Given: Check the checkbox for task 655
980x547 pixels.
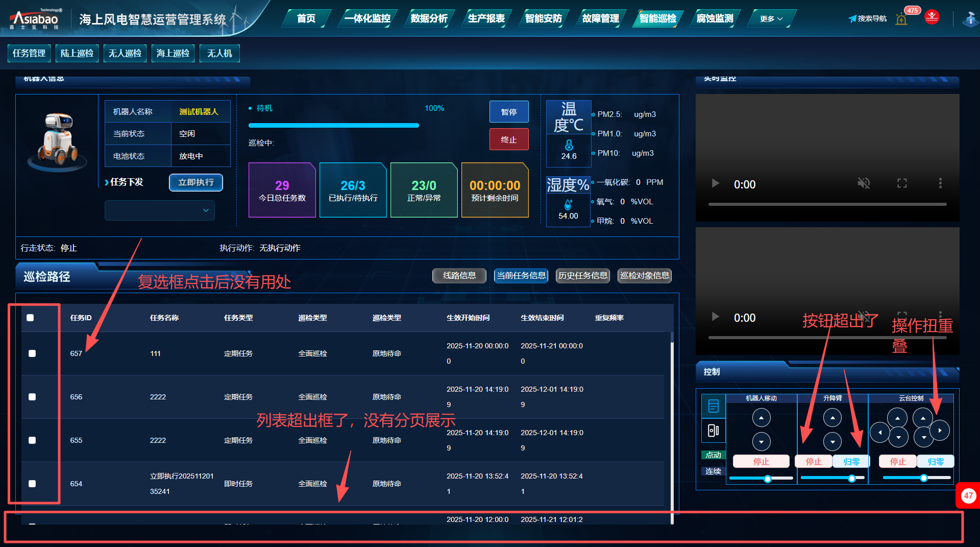Looking at the screenshot, I should point(32,440).
